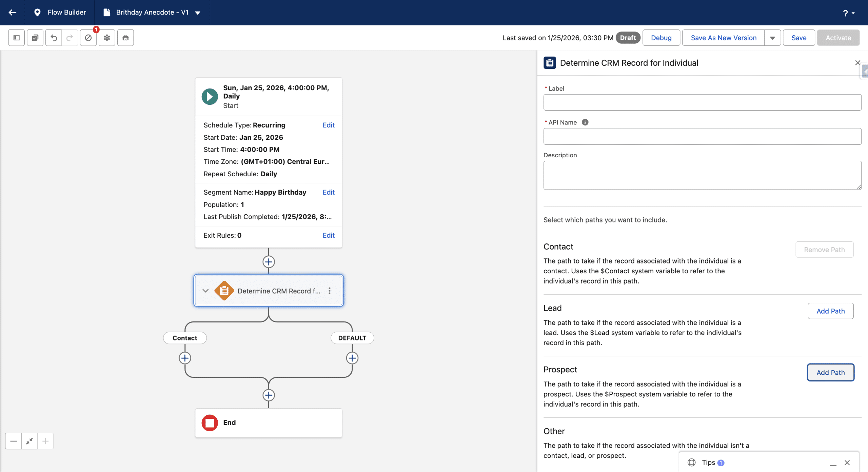Screen dimensions: 868x472
Task: Click the green Start play icon
Action: pos(210,97)
